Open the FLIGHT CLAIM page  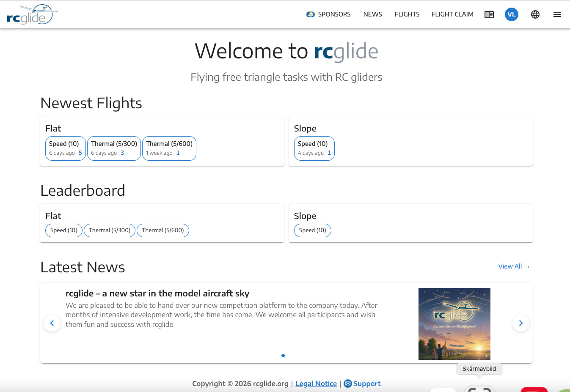pos(452,14)
